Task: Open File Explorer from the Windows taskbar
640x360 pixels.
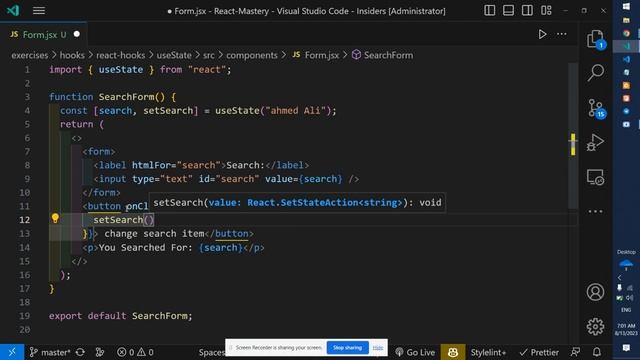Action: 626,20
